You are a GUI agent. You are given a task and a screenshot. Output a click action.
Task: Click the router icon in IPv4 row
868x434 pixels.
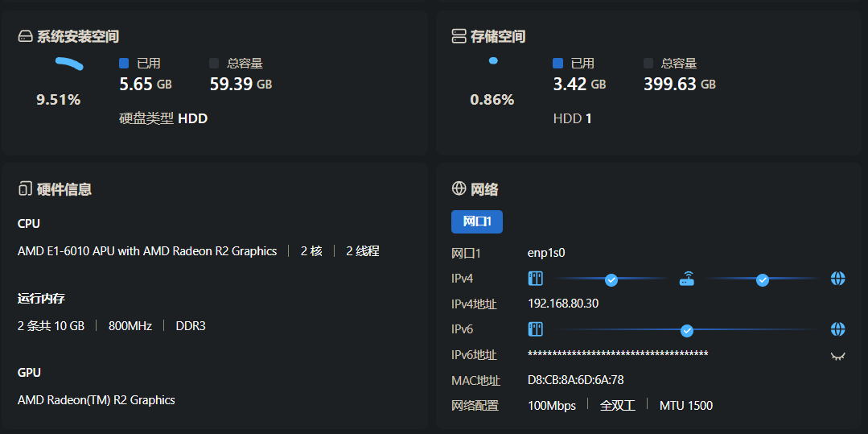(x=687, y=279)
